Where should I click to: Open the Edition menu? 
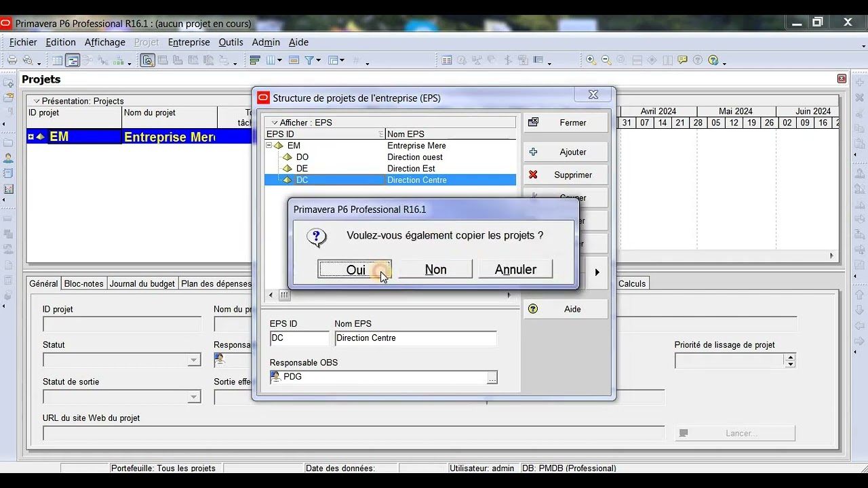click(x=61, y=42)
